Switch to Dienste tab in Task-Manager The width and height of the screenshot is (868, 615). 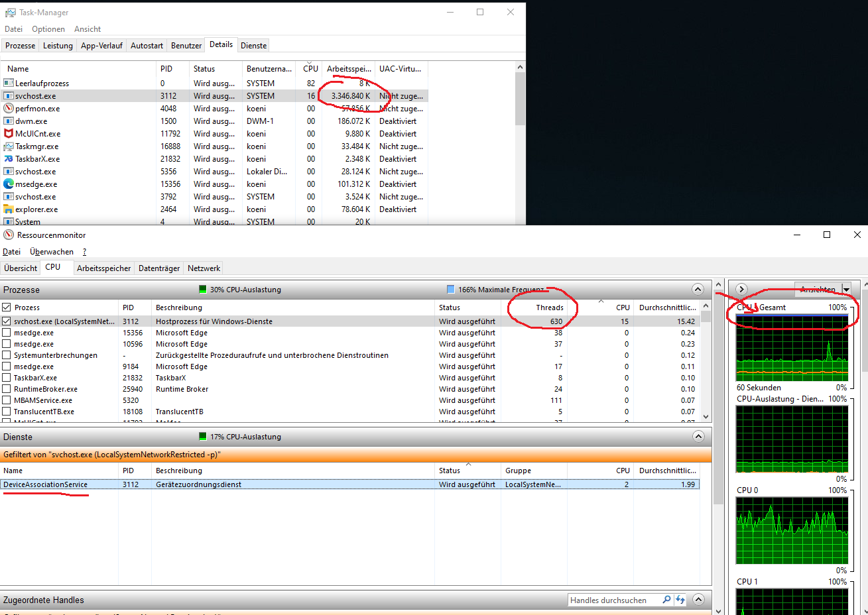click(x=254, y=46)
